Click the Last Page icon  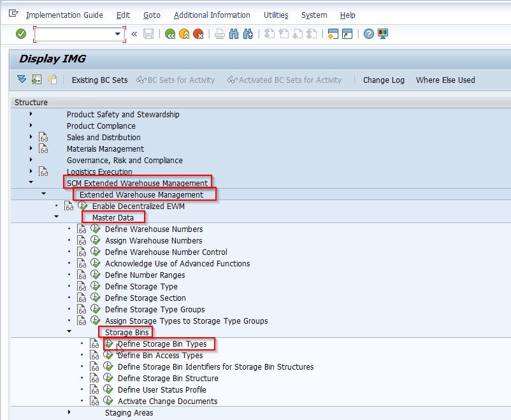(312, 34)
